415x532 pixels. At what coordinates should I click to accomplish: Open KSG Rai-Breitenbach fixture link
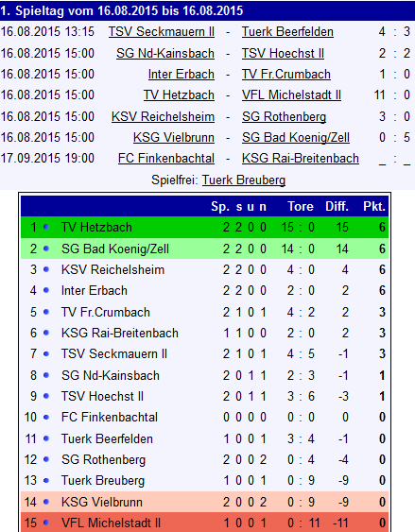point(301,159)
